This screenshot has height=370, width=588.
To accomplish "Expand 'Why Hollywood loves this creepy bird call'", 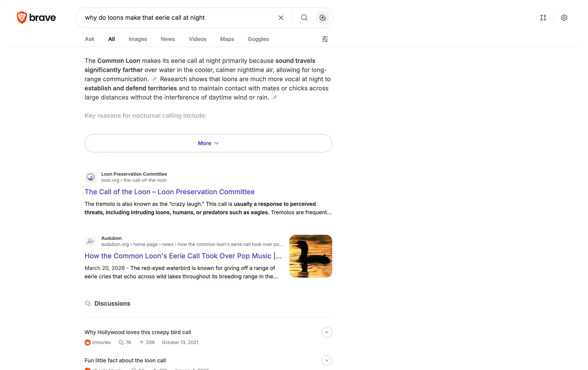I will coord(327,332).
